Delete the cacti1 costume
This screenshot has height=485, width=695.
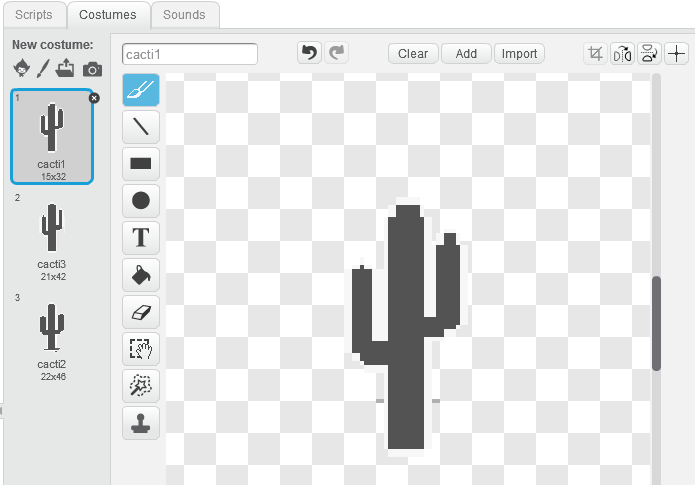pos(94,98)
